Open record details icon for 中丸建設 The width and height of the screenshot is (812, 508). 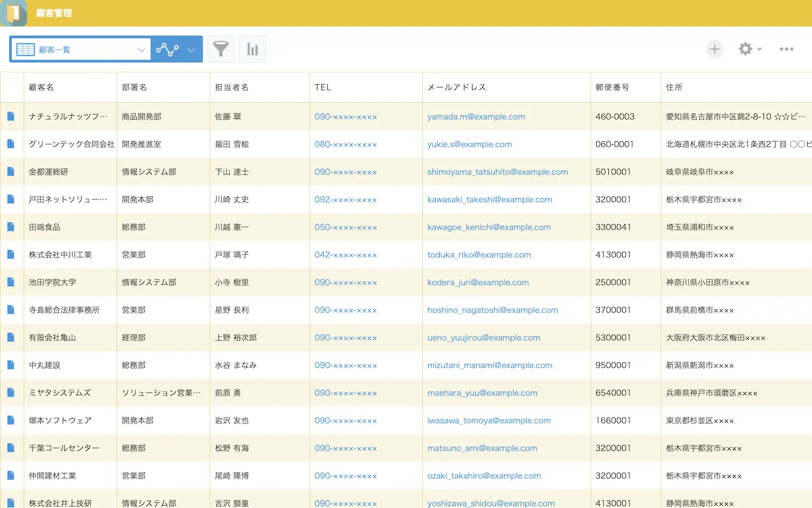tap(11, 365)
